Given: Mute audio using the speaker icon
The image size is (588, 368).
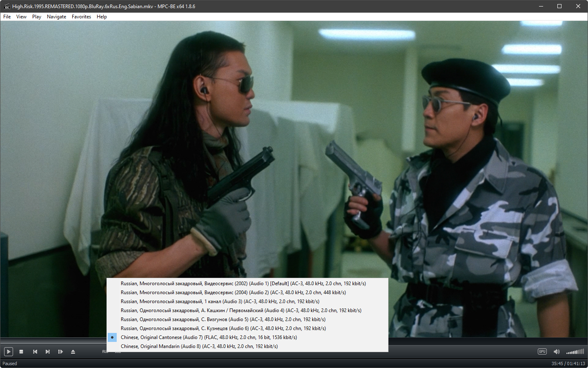Looking at the screenshot, I should pos(557,352).
